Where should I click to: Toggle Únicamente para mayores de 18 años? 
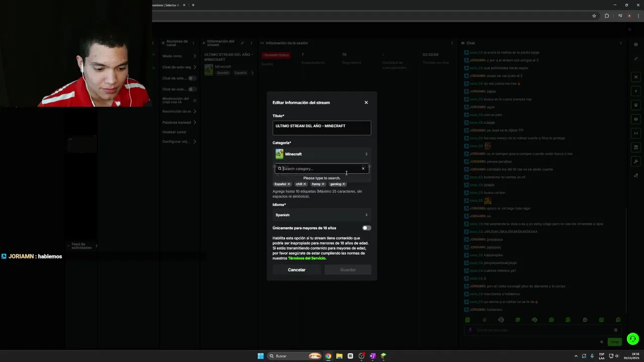click(x=366, y=228)
